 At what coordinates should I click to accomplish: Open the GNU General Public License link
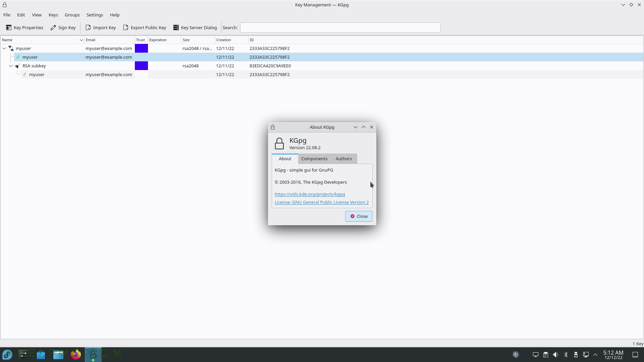point(322,202)
